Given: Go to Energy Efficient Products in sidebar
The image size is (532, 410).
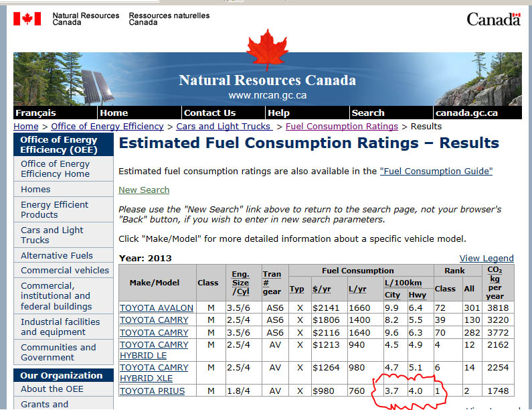Looking at the screenshot, I should point(54,210).
